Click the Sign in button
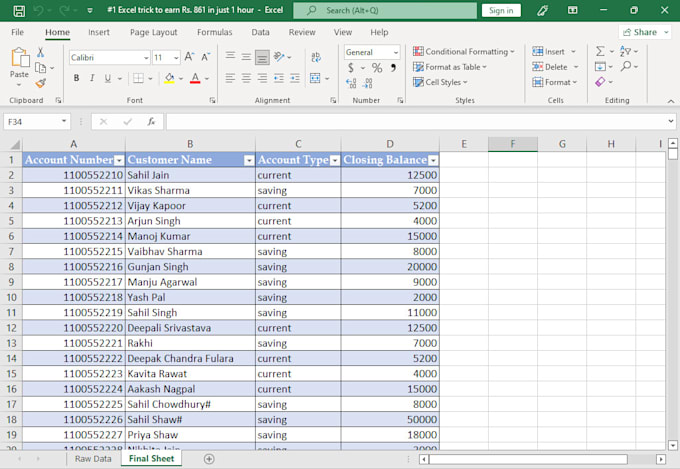The image size is (680, 469). [x=501, y=10]
